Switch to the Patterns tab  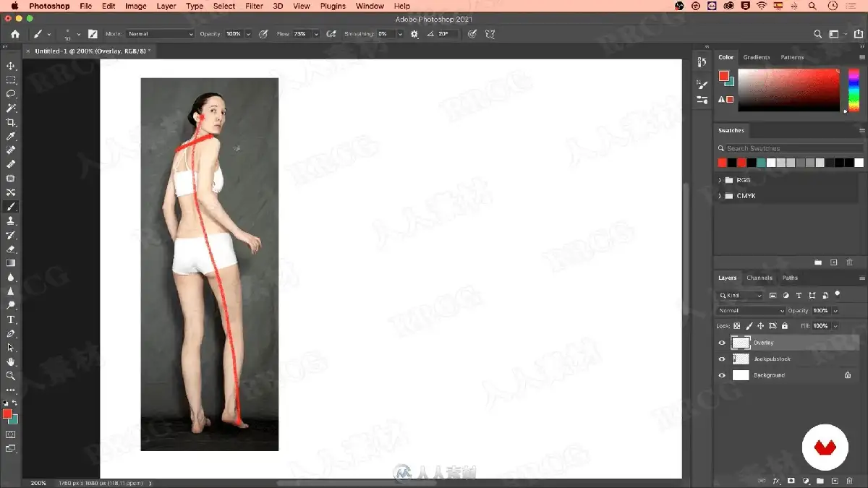pyautogui.click(x=792, y=57)
